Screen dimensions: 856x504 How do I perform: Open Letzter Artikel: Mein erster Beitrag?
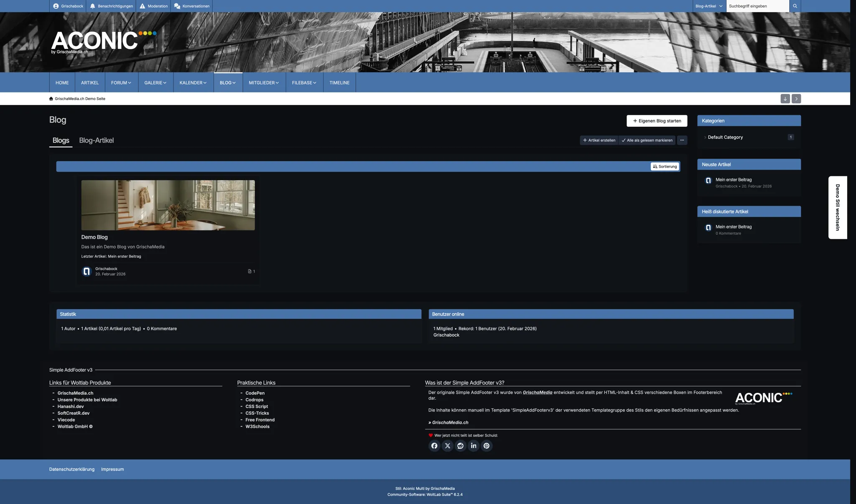click(x=111, y=256)
